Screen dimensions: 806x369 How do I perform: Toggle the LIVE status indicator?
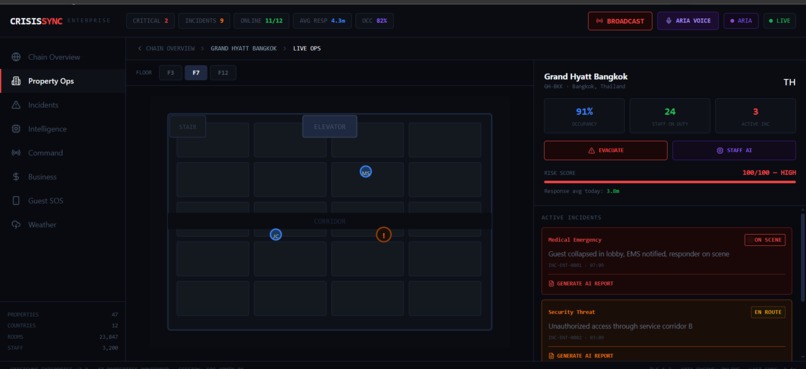pyautogui.click(x=779, y=21)
